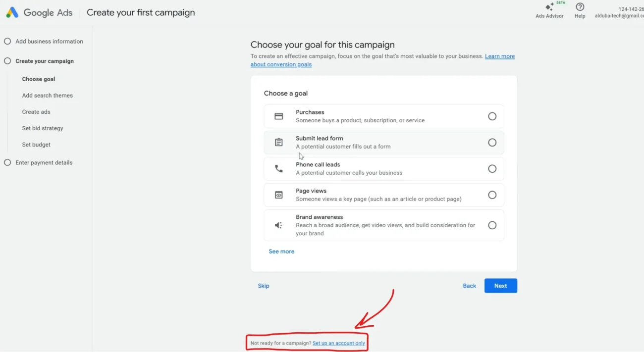Click the Submit lead form clipboard icon
This screenshot has height=352, width=644.
pos(279,143)
